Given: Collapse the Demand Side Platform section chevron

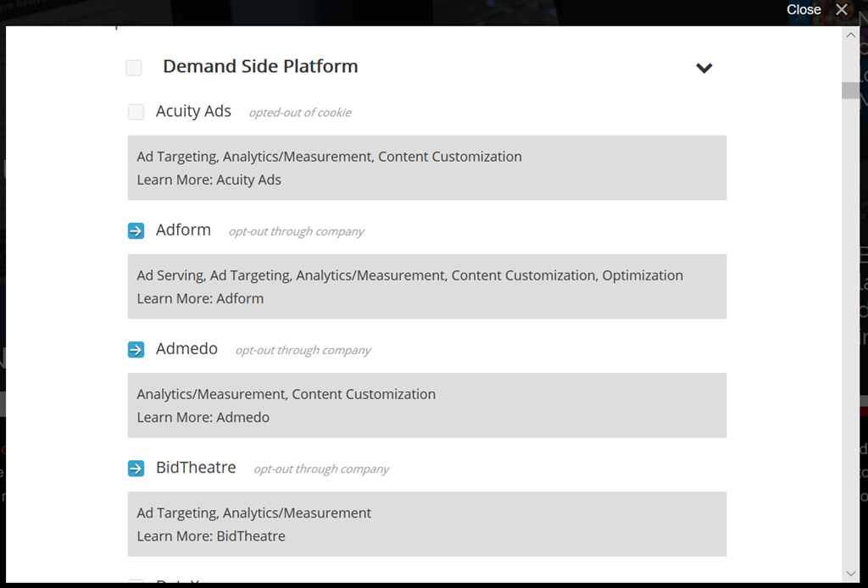Looking at the screenshot, I should pos(704,68).
